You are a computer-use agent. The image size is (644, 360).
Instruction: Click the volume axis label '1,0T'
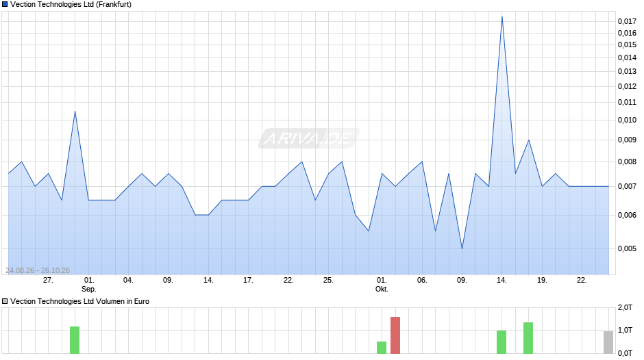click(x=625, y=330)
